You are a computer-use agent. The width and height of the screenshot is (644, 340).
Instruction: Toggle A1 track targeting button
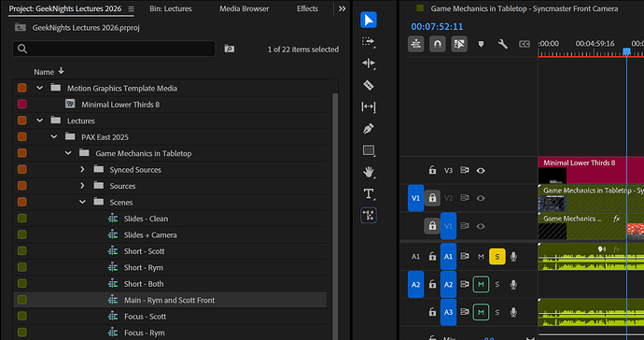point(448,257)
